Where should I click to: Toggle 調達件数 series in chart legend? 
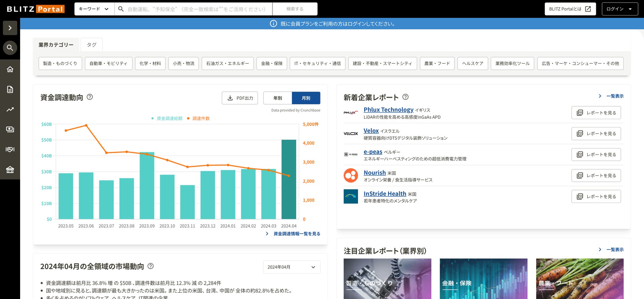pyautogui.click(x=198, y=118)
